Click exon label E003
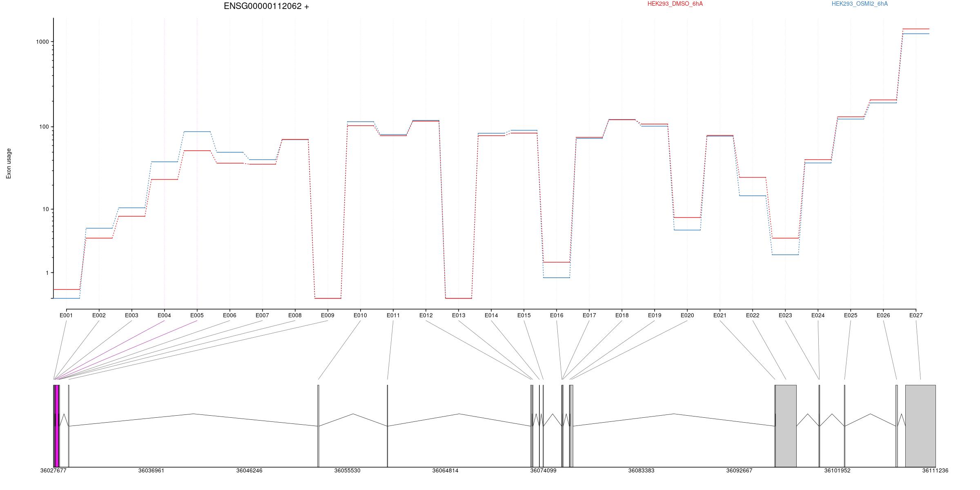 (131, 315)
